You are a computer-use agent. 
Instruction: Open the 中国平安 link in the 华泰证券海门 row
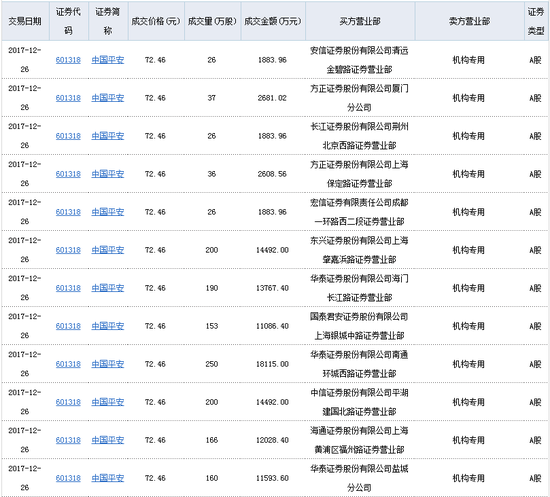[108, 288]
